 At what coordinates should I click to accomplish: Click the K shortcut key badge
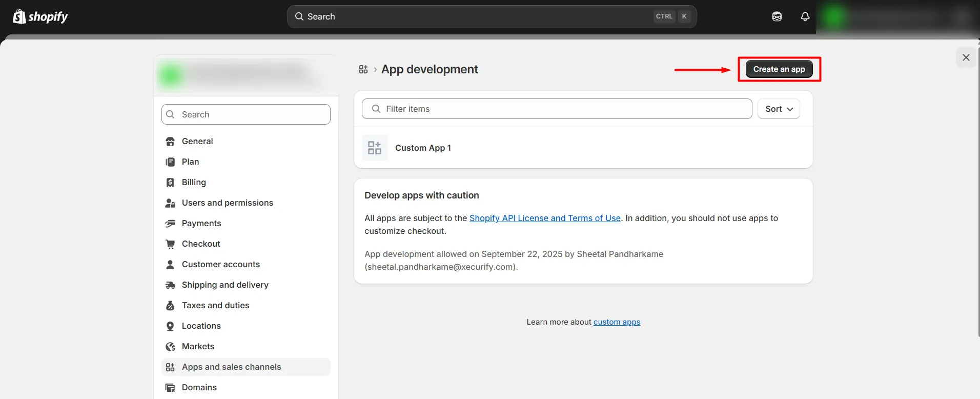(684, 16)
